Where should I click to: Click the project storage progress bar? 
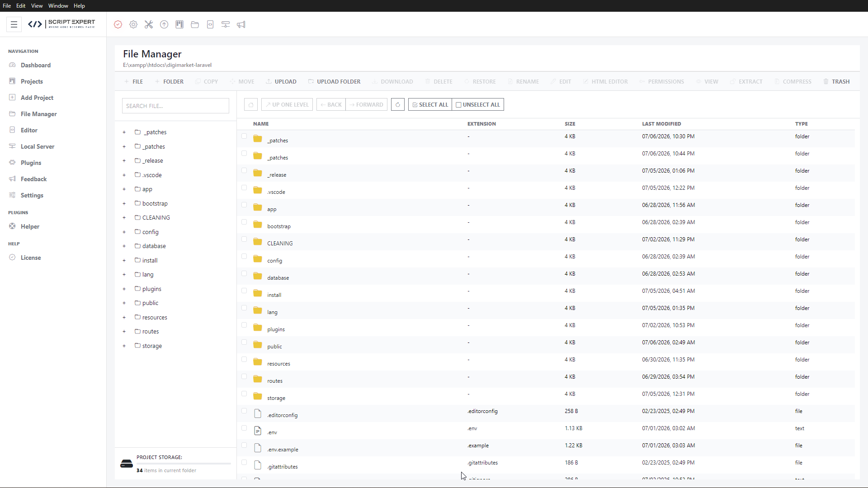pos(184,464)
